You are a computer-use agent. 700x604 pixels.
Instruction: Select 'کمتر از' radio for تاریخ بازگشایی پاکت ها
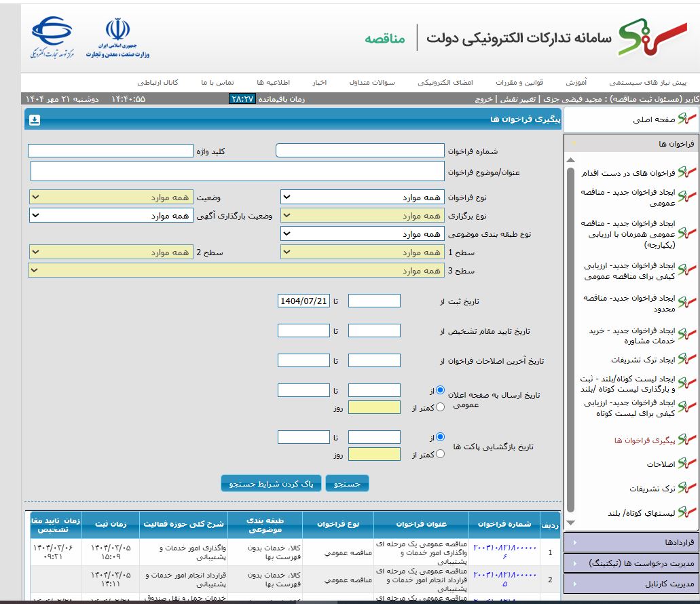(440, 454)
